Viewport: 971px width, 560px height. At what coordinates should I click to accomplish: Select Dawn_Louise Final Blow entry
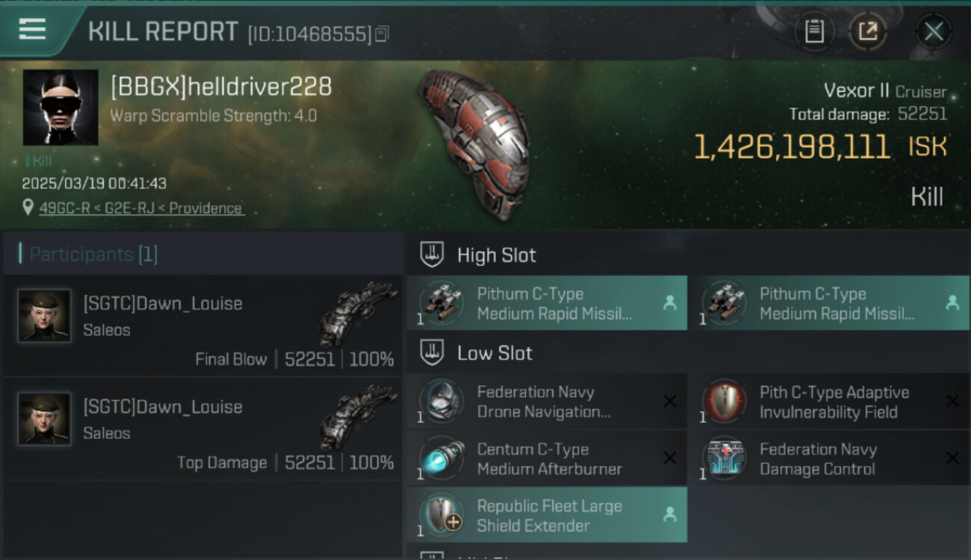click(202, 326)
